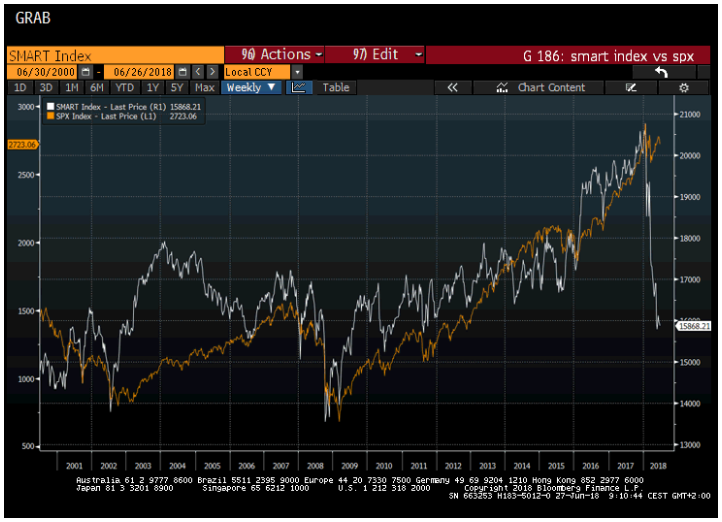Screen dimensions: 722x522
Task: Open chart settings gear
Action: tap(684, 87)
